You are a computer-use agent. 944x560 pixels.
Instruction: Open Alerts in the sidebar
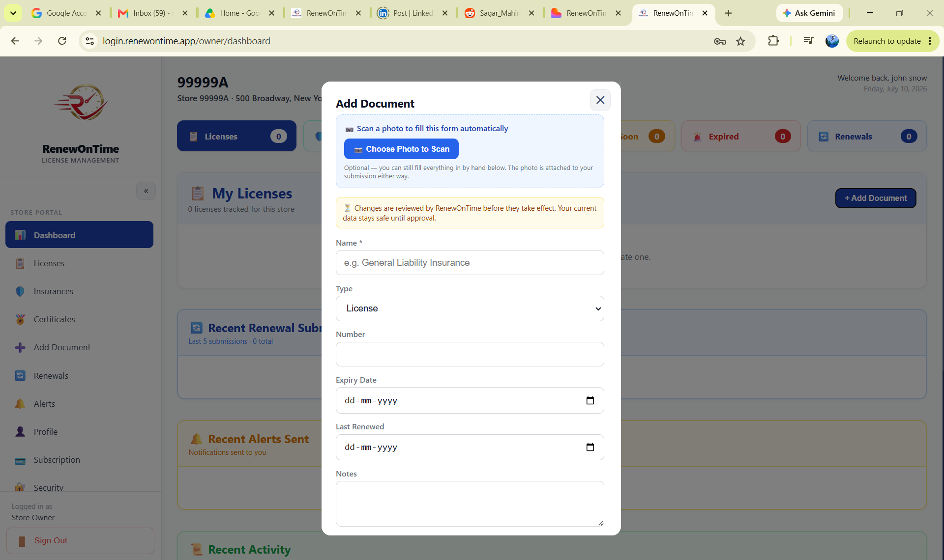point(79,404)
